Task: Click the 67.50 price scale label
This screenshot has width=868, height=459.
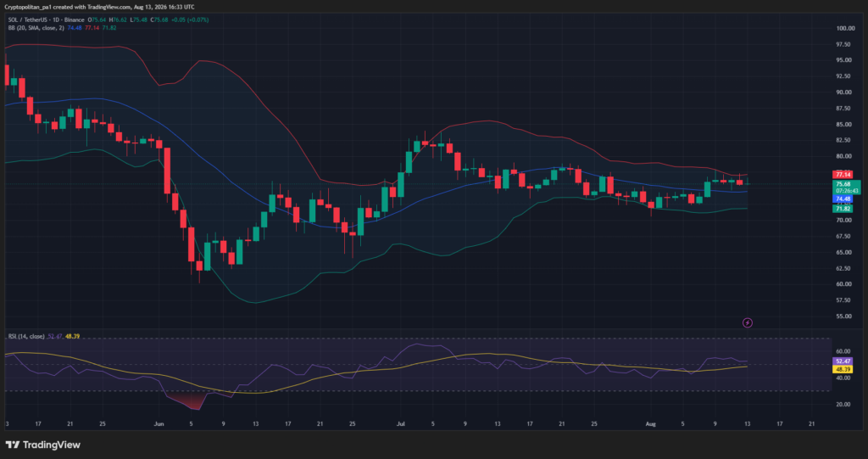Action: (843, 237)
